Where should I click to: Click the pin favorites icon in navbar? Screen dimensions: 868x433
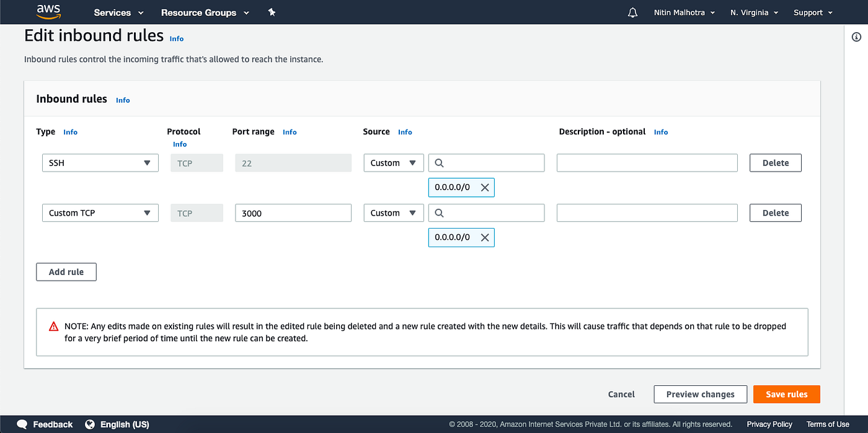(272, 12)
